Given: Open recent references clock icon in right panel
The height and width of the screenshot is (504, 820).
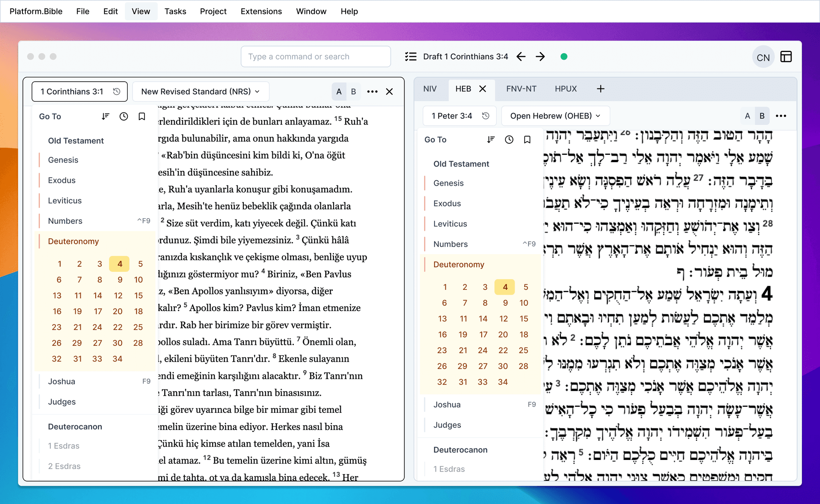Looking at the screenshot, I should click(509, 139).
